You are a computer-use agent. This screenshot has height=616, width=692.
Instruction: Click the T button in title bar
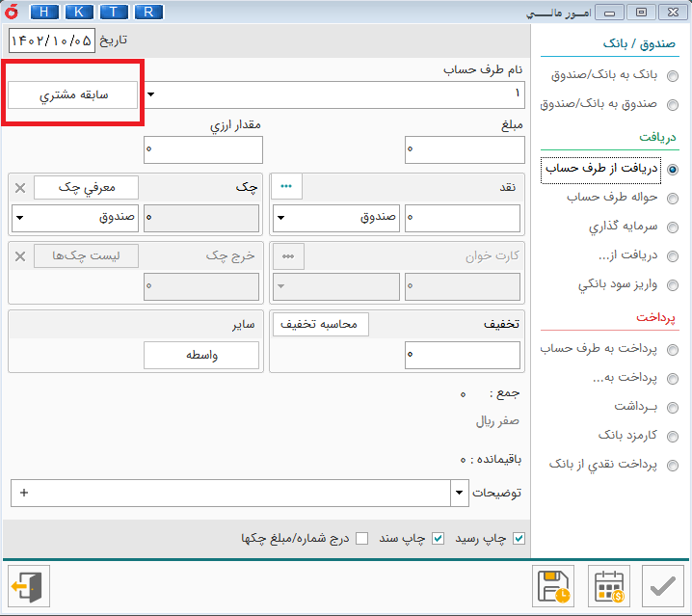[114, 12]
